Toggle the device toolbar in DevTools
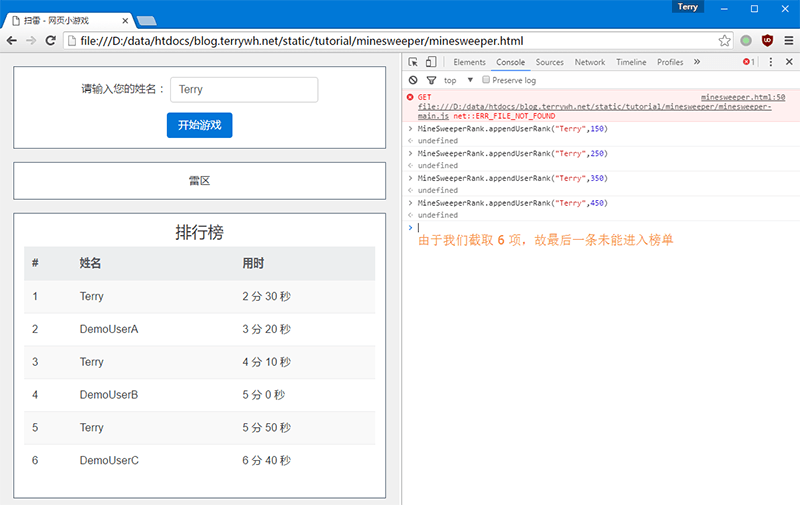The height and width of the screenshot is (505, 800). [431, 62]
